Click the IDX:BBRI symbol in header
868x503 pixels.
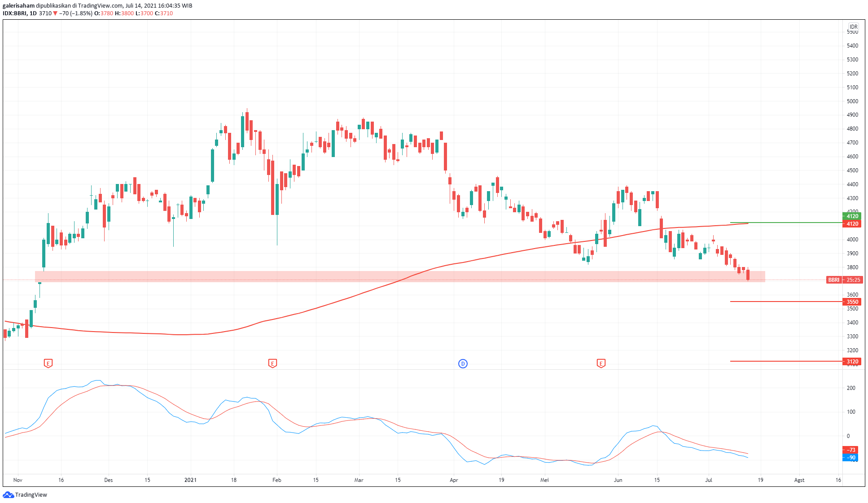coord(14,13)
